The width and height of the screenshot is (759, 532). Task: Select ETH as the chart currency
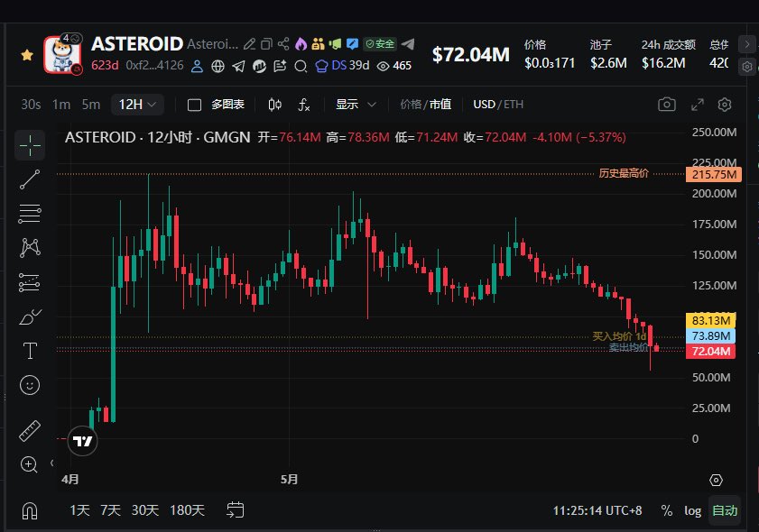click(x=514, y=105)
